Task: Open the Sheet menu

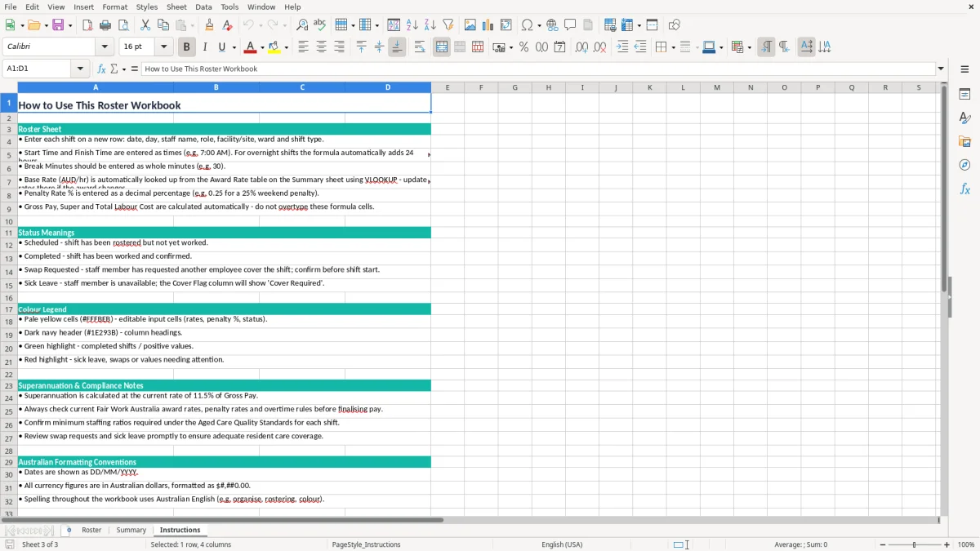Action: pyautogui.click(x=176, y=7)
